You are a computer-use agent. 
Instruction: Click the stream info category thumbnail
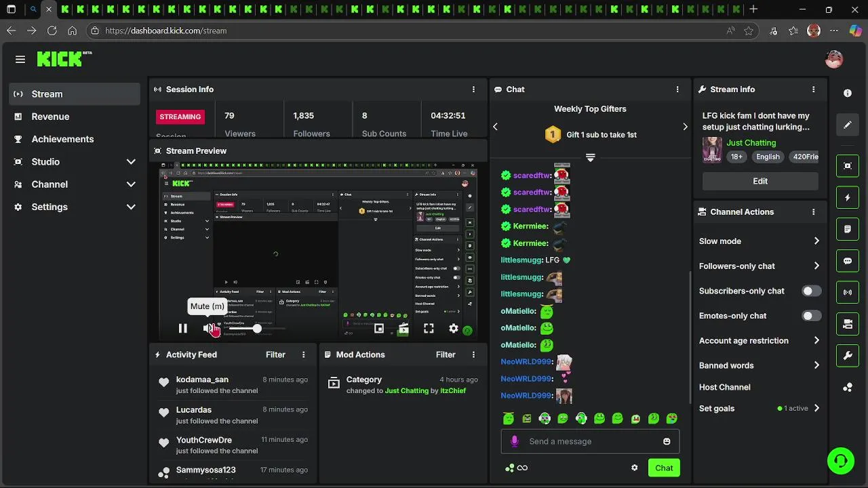click(x=712, y=150)
